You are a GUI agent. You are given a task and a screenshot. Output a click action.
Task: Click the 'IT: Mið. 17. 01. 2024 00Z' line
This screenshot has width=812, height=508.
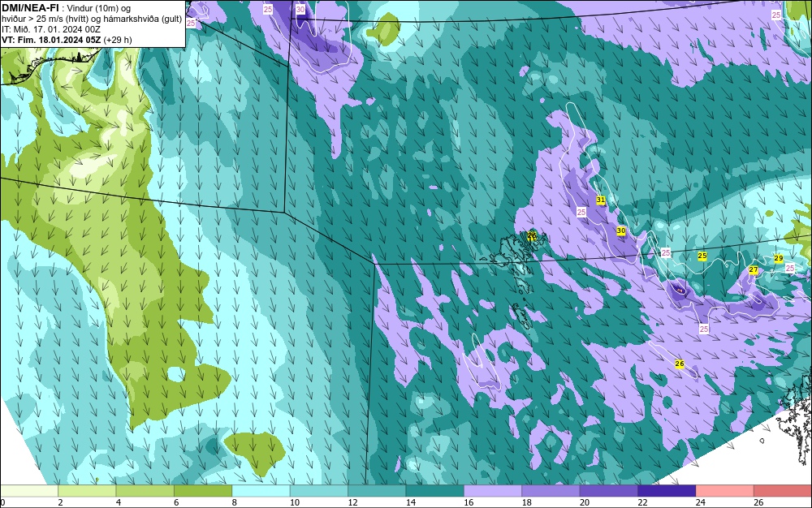(x=50, y=29)
